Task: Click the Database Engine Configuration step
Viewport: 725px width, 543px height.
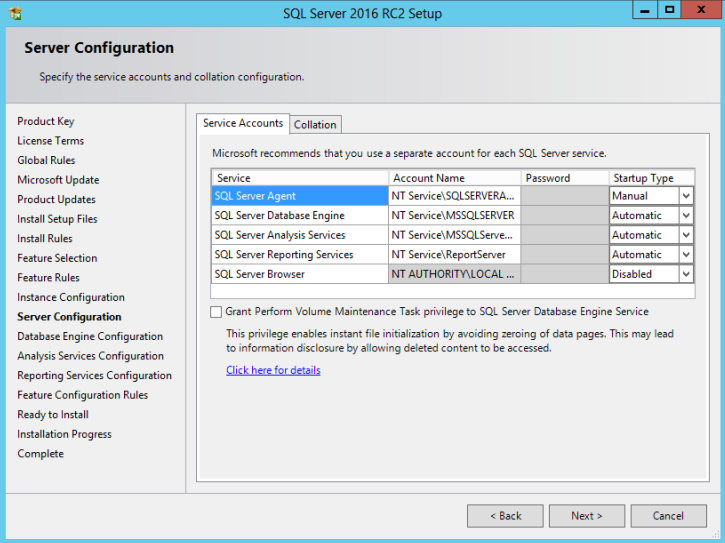Action: click(90, 336)
